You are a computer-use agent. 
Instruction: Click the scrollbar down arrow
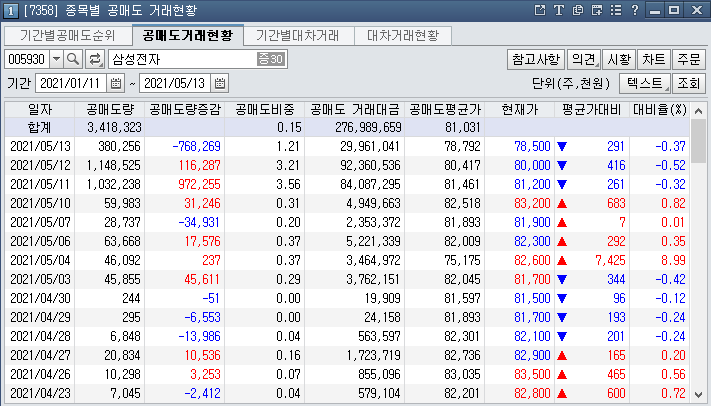[x=698, y=395]
